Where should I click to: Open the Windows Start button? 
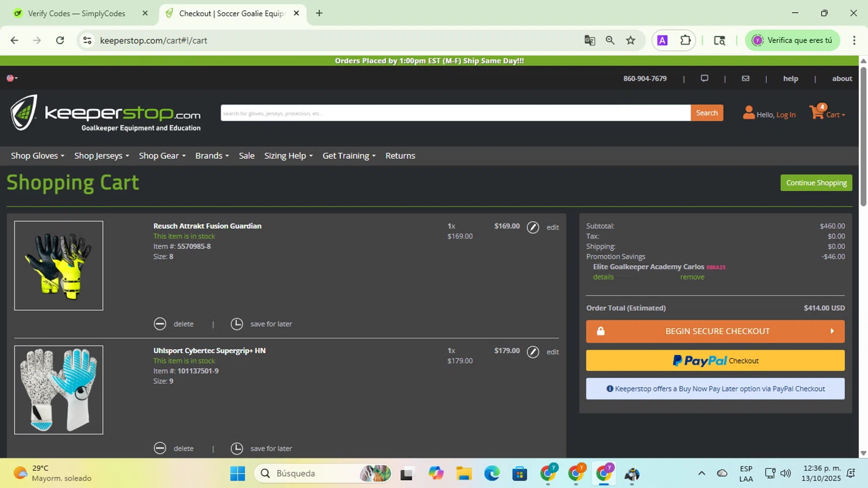click(237, 474)
